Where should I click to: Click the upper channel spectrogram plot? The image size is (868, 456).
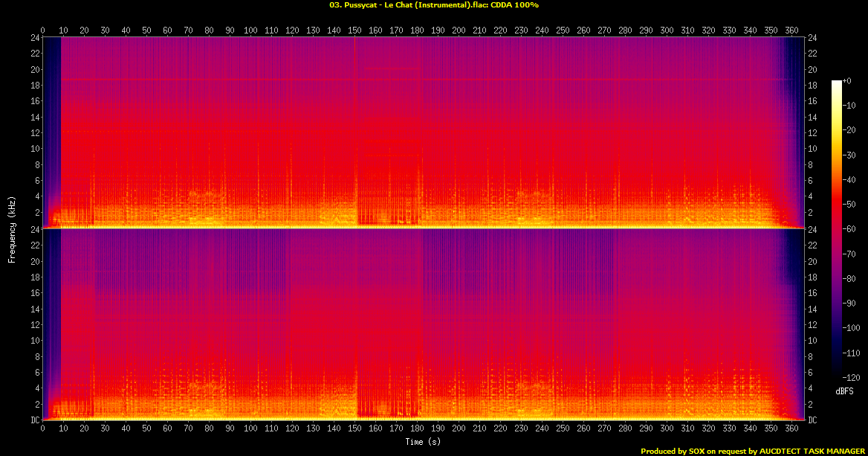(x=423, y=132)
